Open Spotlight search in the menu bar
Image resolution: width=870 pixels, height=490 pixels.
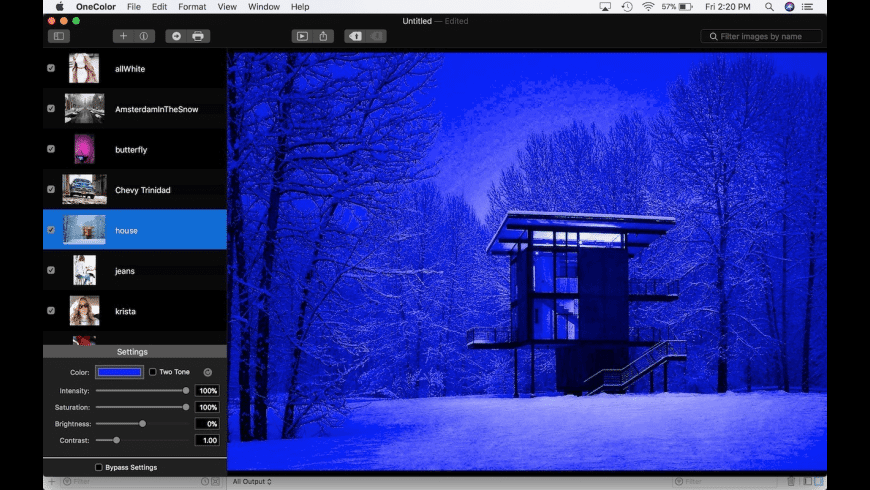769,7
